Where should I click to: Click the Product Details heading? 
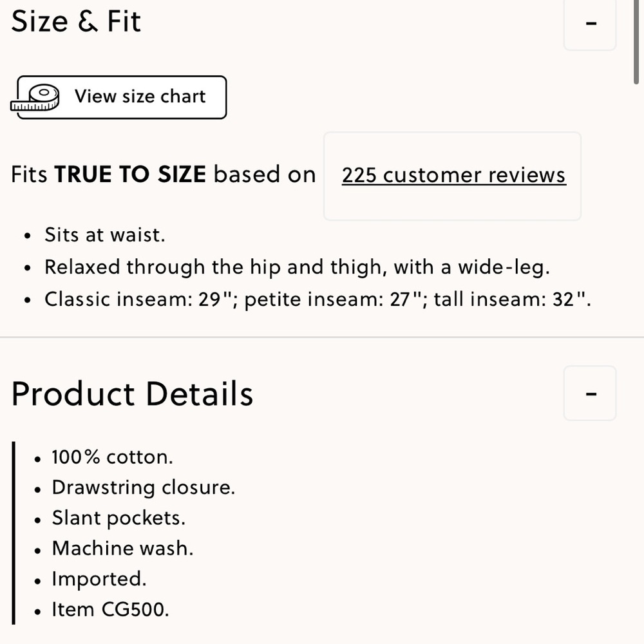point(132,393)
